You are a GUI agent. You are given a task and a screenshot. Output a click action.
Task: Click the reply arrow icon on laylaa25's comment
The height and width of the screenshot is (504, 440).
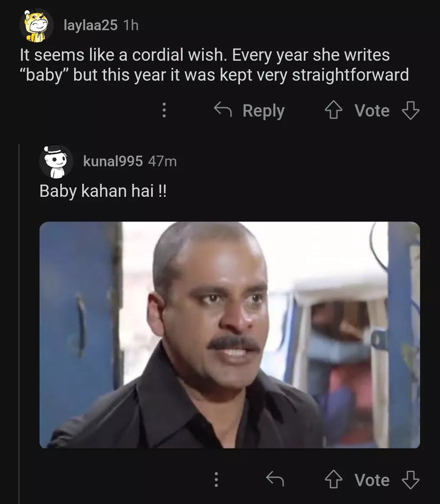[x=223, y=110]
